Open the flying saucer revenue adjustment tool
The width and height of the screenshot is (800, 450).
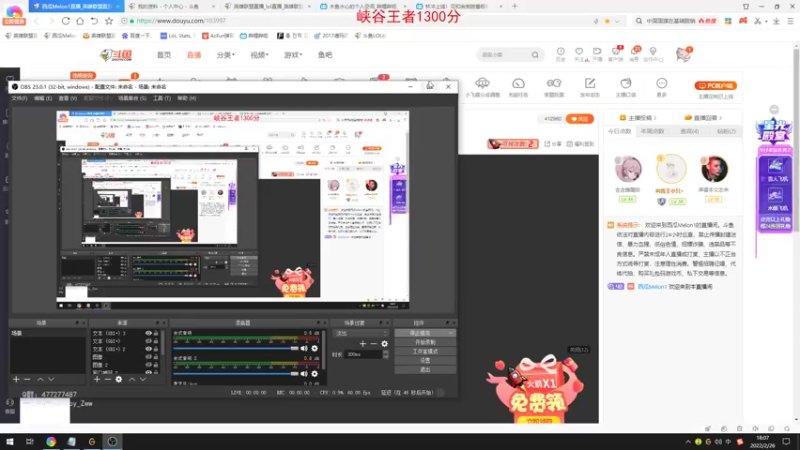482,83
